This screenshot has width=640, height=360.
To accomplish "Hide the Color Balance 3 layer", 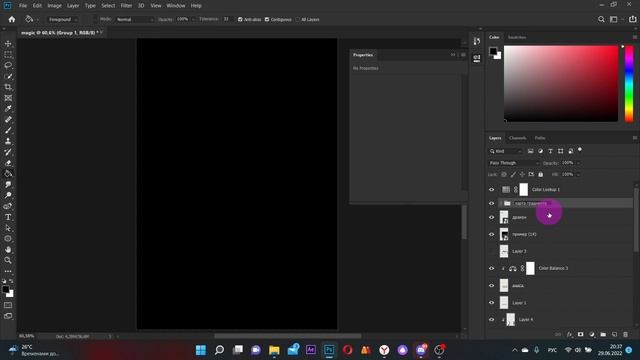I will 491,268.
